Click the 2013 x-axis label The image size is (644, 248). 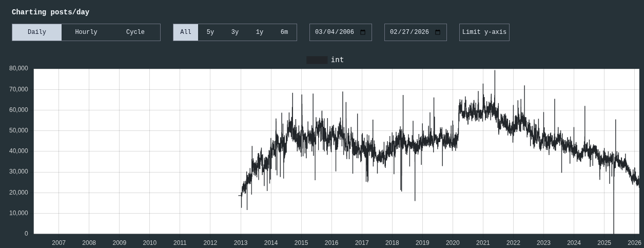click(241, 243)
